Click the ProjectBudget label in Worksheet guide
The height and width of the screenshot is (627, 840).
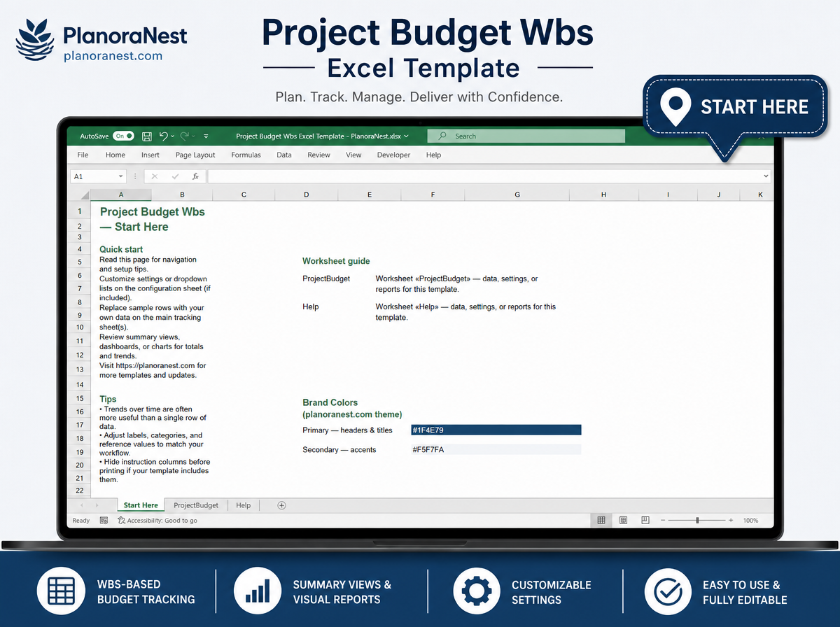pyautogui.click(x=326, y=279)
